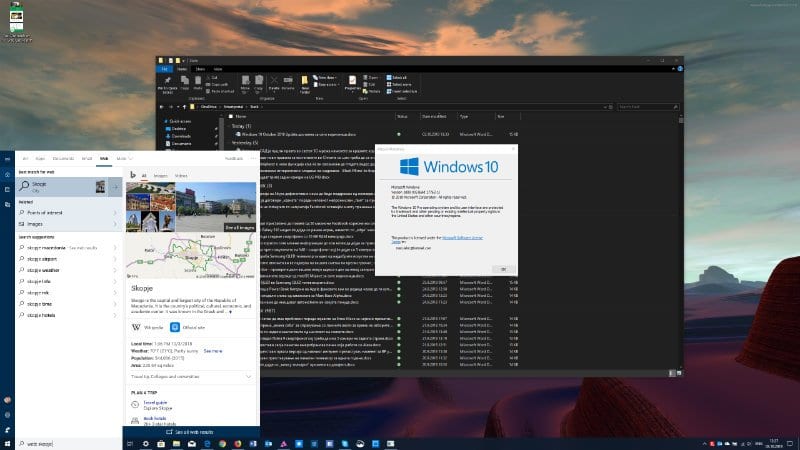Open Microsoft Edge from the taskbar
Viewport: 800px width, 450px height.
[x=207, y=444]
